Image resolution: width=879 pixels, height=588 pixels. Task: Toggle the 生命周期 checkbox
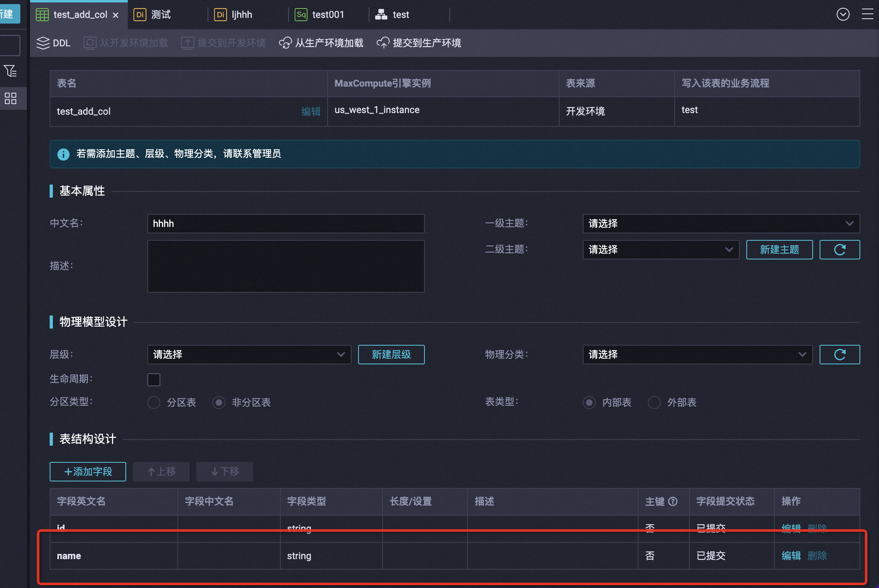[x=154, y=379]
